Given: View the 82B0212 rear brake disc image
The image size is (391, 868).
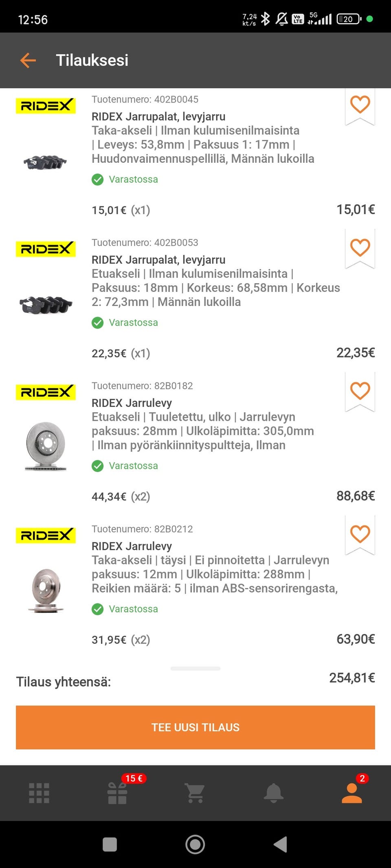Looking at the screenshot, I should point(46,590).
